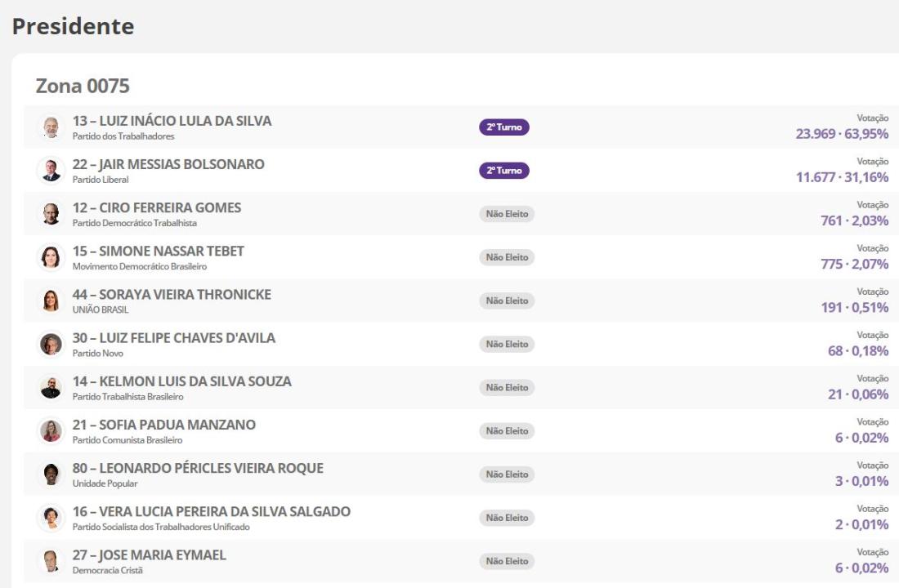Click Não Eleito badge for Felipe D'Avila
Viewport: 899px width, 588px height.
[507, 345]
